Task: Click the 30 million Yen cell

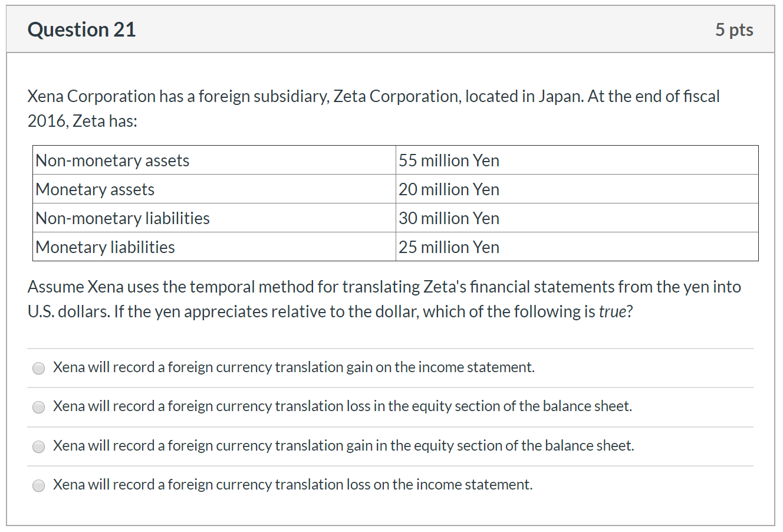Action: pos(449,218)
